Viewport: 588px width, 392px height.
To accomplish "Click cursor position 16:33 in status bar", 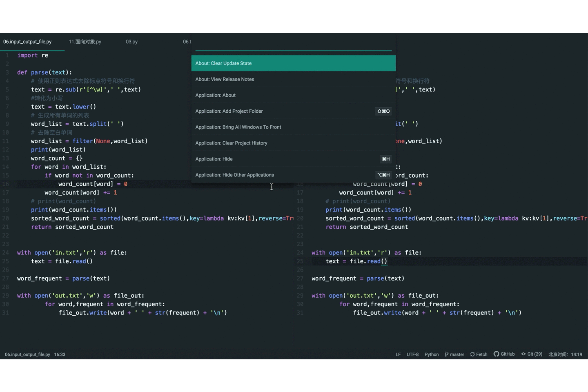I will pos(60,354).
